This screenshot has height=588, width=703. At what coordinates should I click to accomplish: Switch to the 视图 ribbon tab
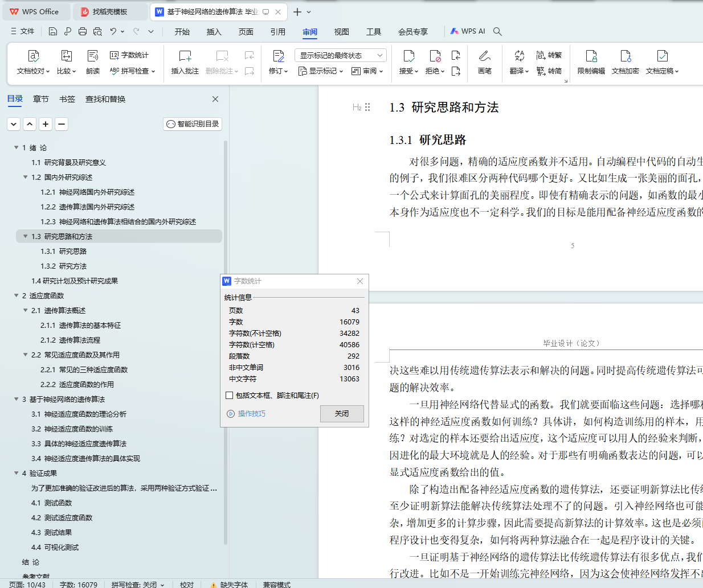point(341,32)
